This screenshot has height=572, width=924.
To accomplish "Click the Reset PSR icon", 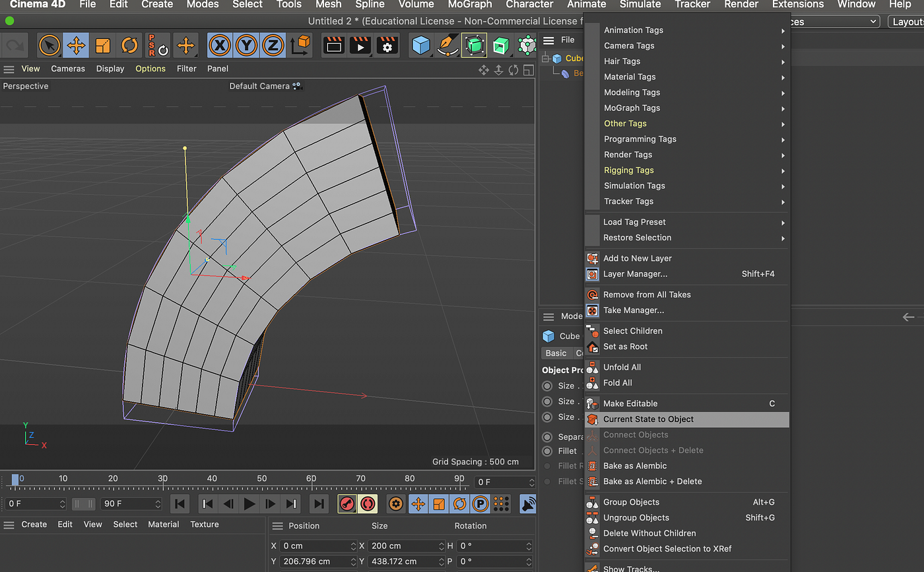I will 158,46.
